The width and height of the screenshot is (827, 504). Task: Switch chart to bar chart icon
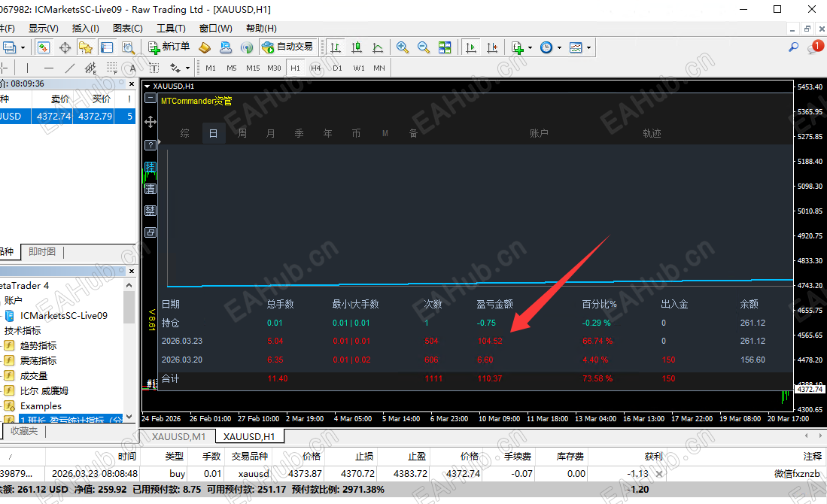pyautogui.click(x=336, y=47)
